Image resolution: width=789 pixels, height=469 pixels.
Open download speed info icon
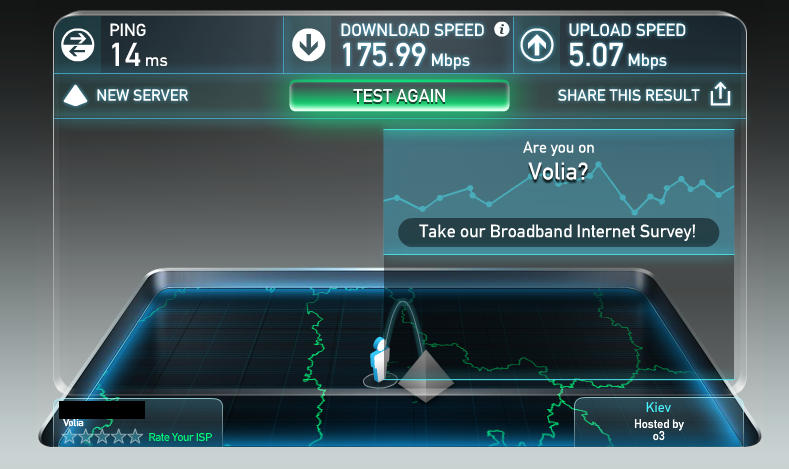(501, 29)
